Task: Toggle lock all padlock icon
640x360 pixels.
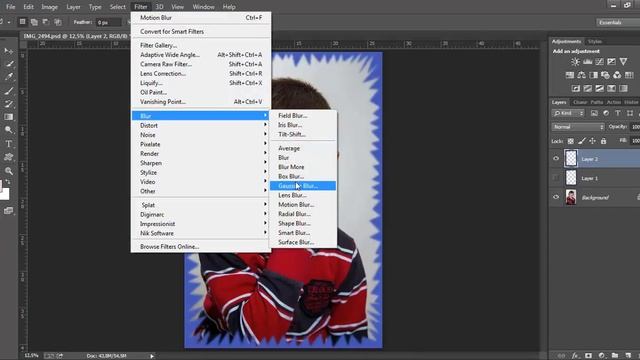Action: coord(604,141)
